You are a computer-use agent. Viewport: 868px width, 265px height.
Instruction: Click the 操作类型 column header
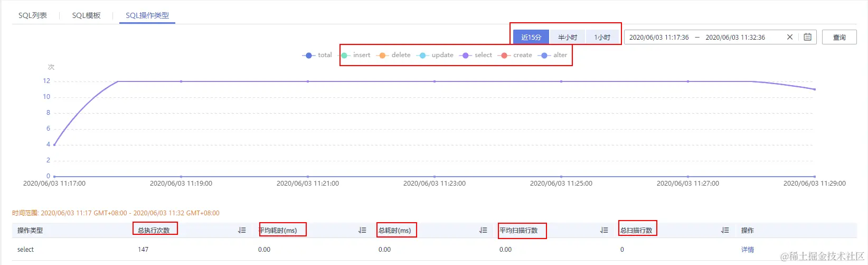pyautogui.click(x=30, y=230)
